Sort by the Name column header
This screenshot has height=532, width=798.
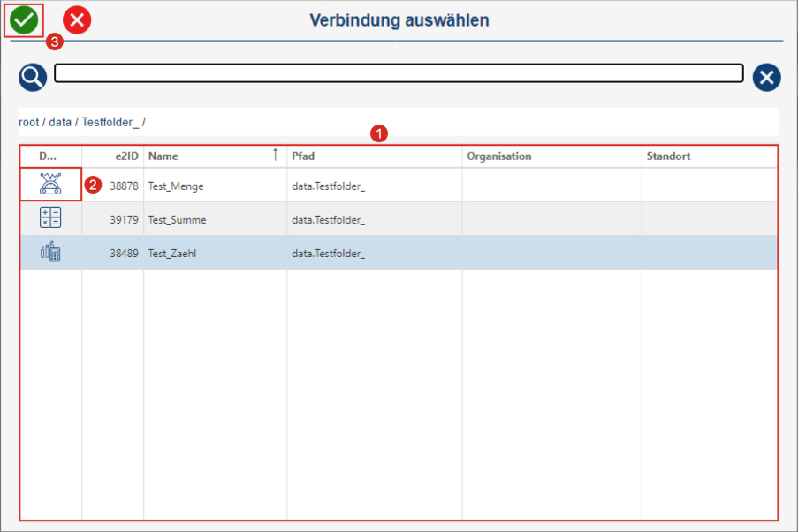pyautogui.click(x=163, y=156)
